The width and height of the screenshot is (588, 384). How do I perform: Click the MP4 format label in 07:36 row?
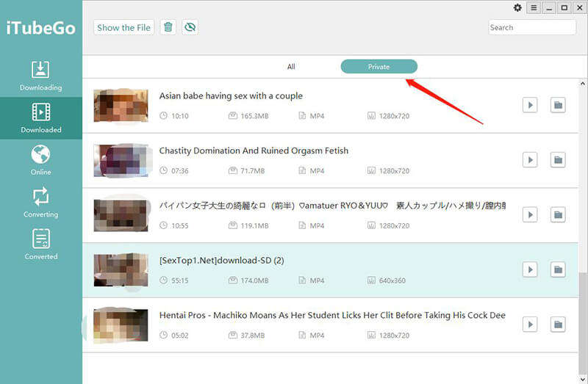coord(317,171)
